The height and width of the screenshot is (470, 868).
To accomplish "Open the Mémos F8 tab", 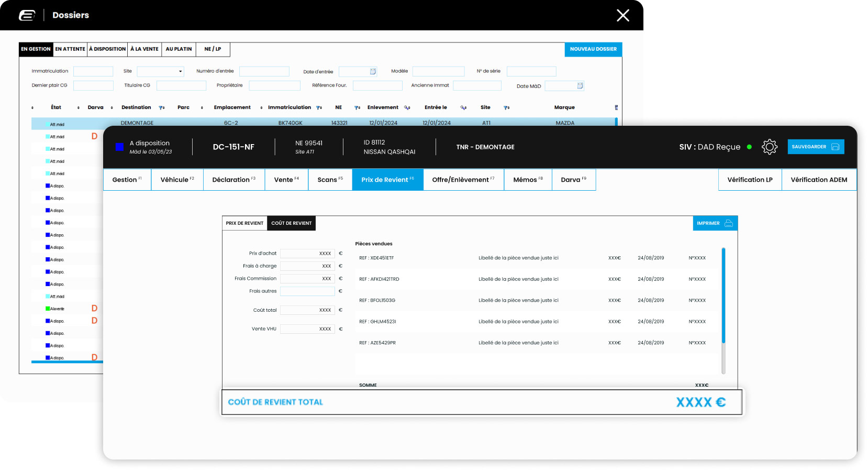I will coord(528,180).
